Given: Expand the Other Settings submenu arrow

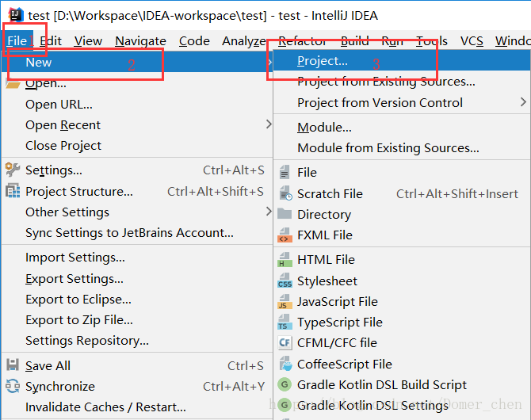Looking at the screenshot, I should (269, 212).
